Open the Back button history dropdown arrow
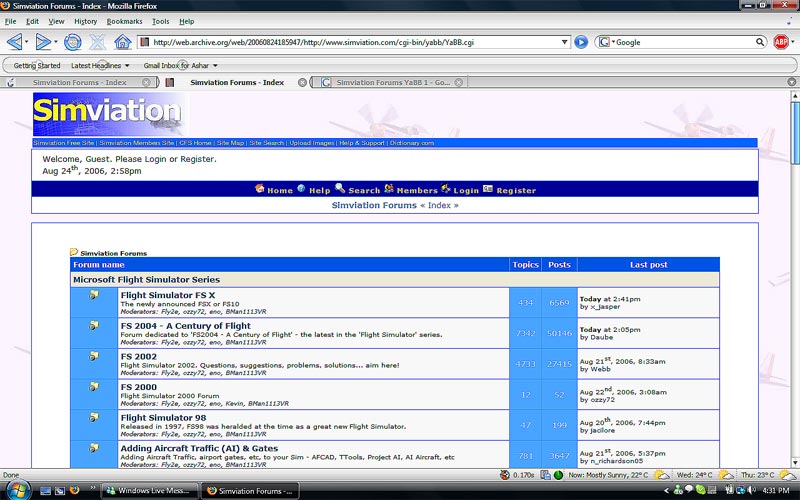 click(27, 42)
